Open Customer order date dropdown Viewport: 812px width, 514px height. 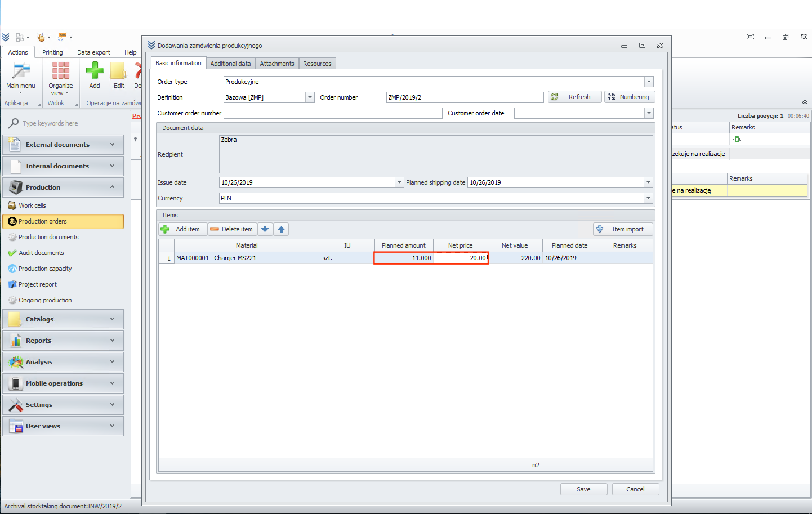[649, 113]
